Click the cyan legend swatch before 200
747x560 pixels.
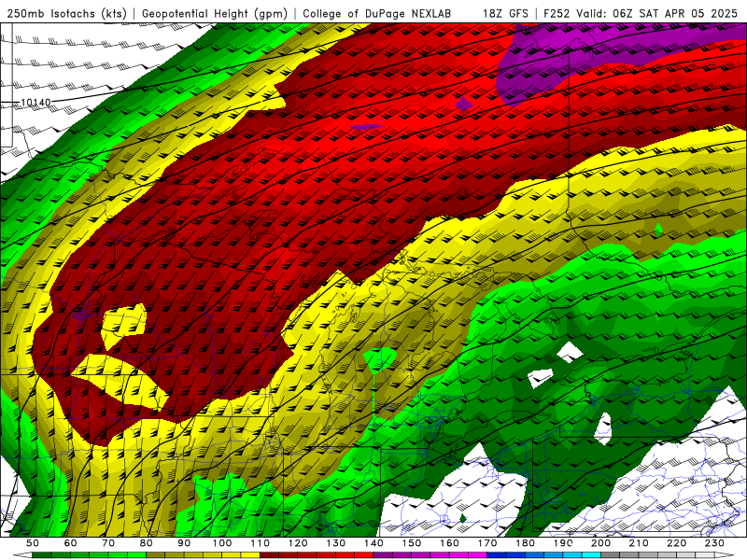[591, 555]
